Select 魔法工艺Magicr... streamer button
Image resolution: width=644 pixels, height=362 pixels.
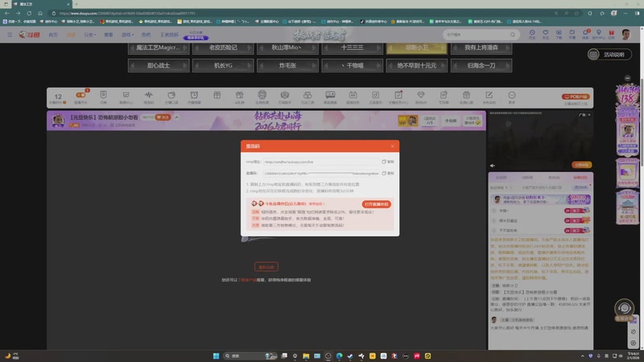point(159,47)
